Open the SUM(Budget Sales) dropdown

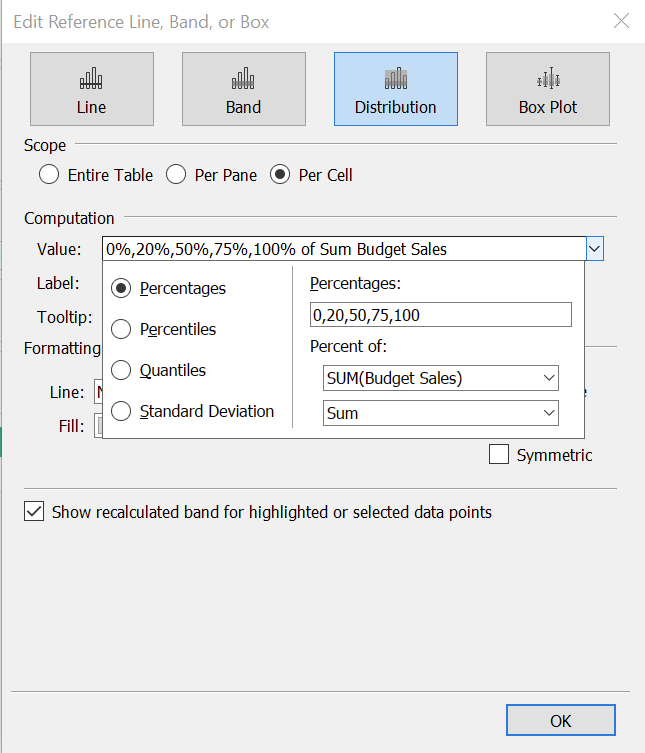440,378
